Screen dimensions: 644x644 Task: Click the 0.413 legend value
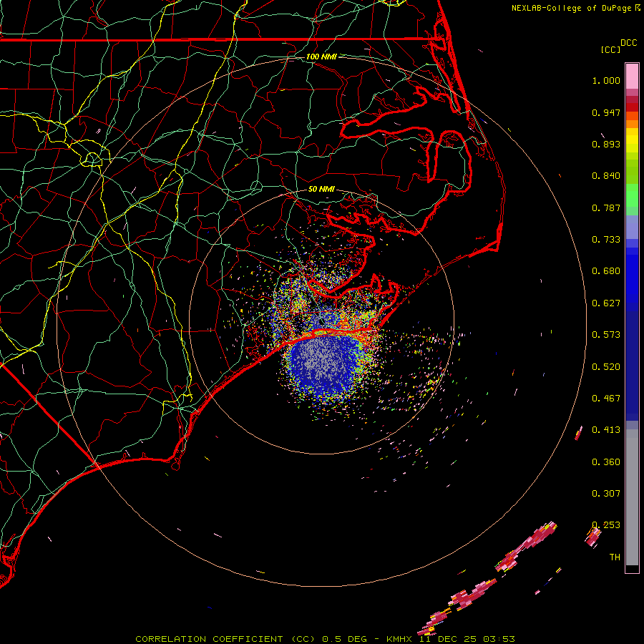pyautogui.click(x=606, y=430)
